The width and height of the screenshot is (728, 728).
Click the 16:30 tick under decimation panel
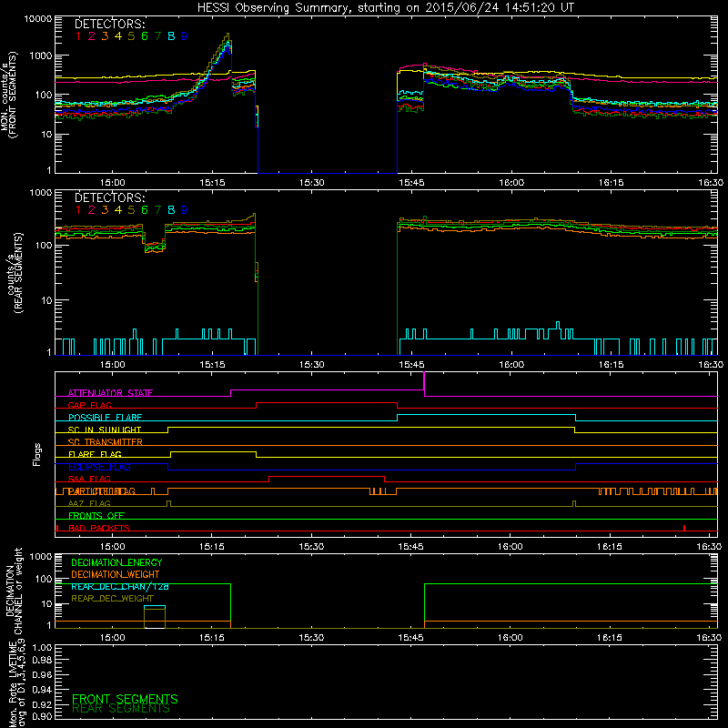tap(709, 638)
